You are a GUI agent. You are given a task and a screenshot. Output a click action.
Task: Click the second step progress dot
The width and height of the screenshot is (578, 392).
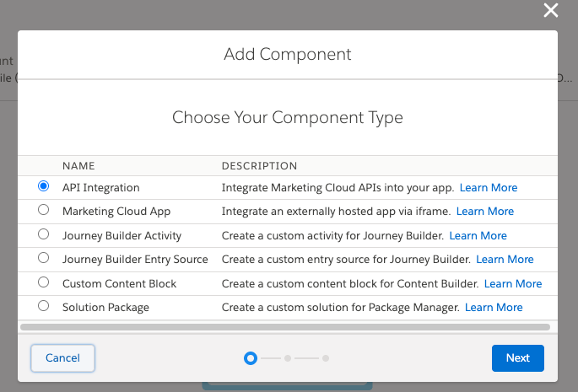pyautogui.click(x=288, y=358)
